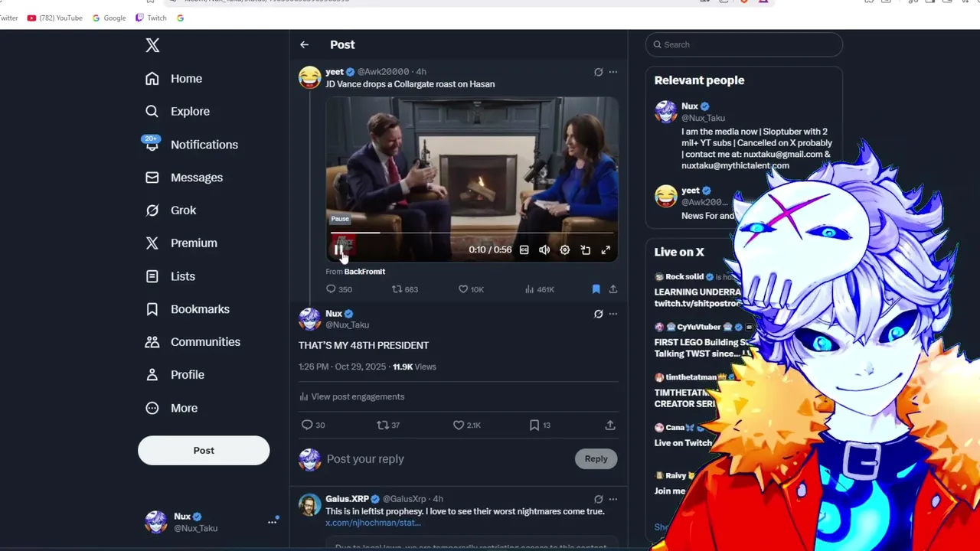Viewport: 980px width, 551px height.
Task: Open Grok in the sidebar
Action: [x=171, y=210]
